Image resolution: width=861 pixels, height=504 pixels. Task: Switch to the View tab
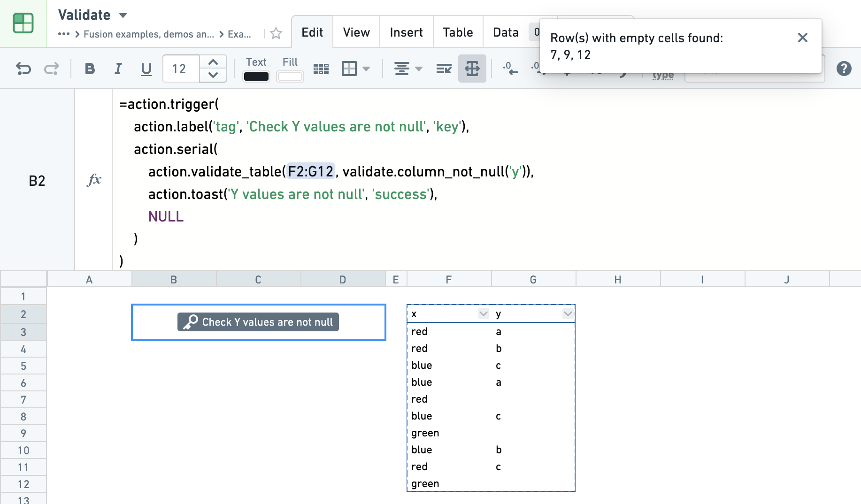click(356, 32)
